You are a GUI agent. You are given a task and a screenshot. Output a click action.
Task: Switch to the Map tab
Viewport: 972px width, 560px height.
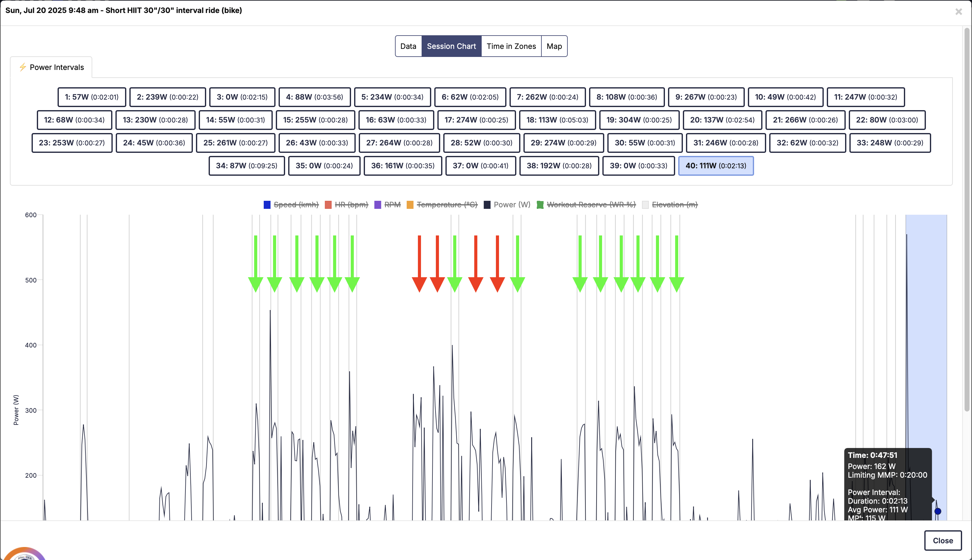(554, 46)
